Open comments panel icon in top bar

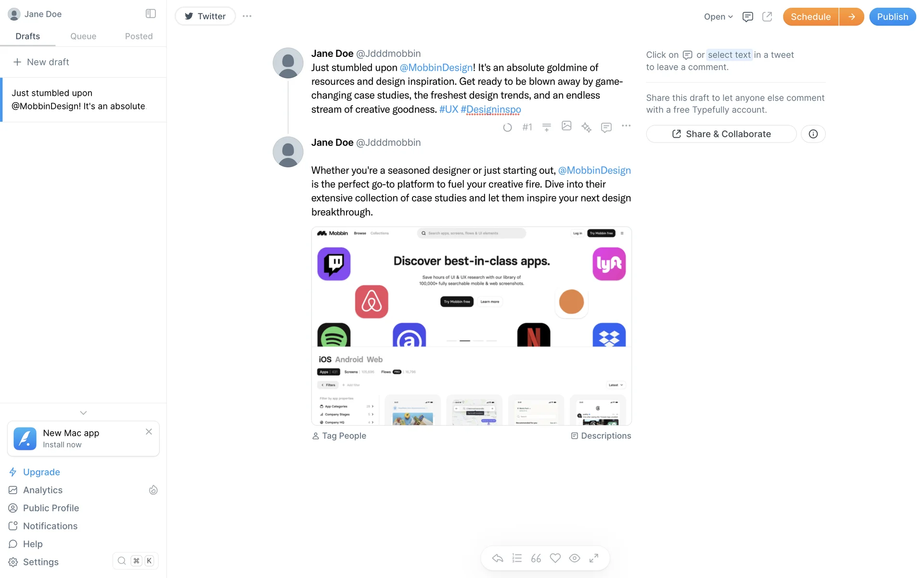tap(747, 17)
